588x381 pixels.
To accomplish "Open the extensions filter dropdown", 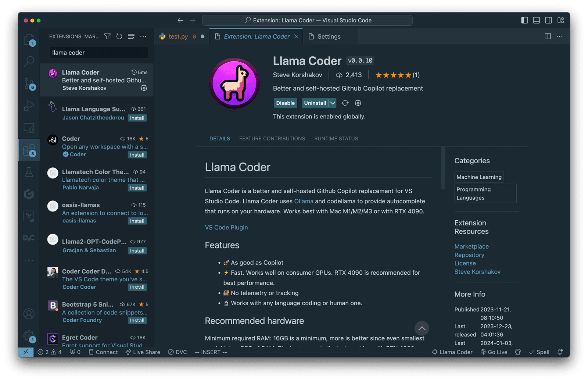I will (107, 36).
